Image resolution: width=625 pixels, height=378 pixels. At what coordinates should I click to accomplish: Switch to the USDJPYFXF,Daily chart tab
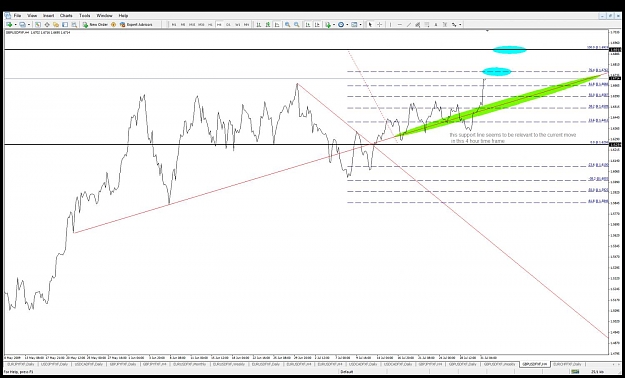coord(54,364)
